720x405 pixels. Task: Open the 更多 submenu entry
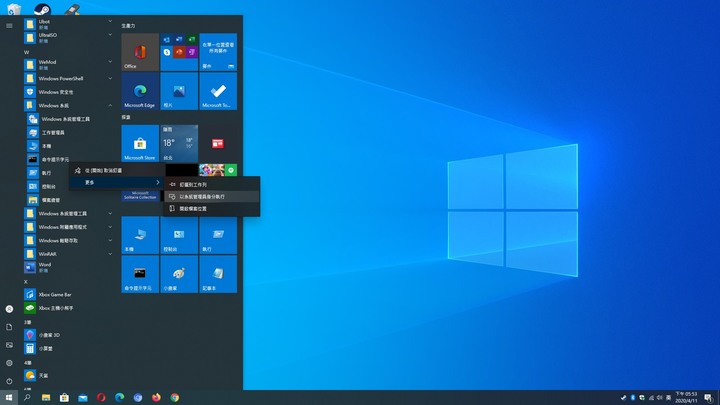117,182
